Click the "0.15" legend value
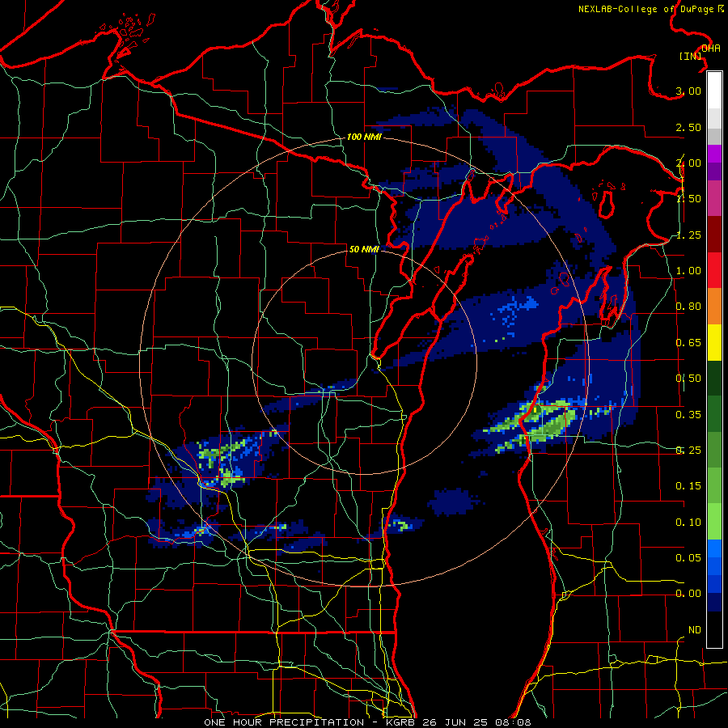728x728 pixels. click(x=688, y=486)
